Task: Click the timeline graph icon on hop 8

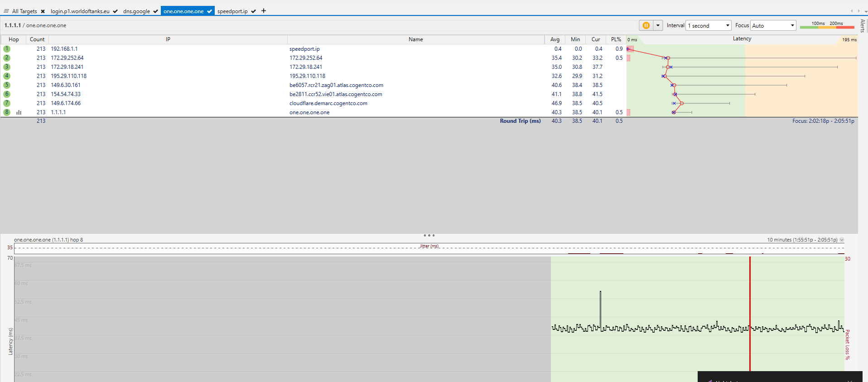Action: coord(19,112)
